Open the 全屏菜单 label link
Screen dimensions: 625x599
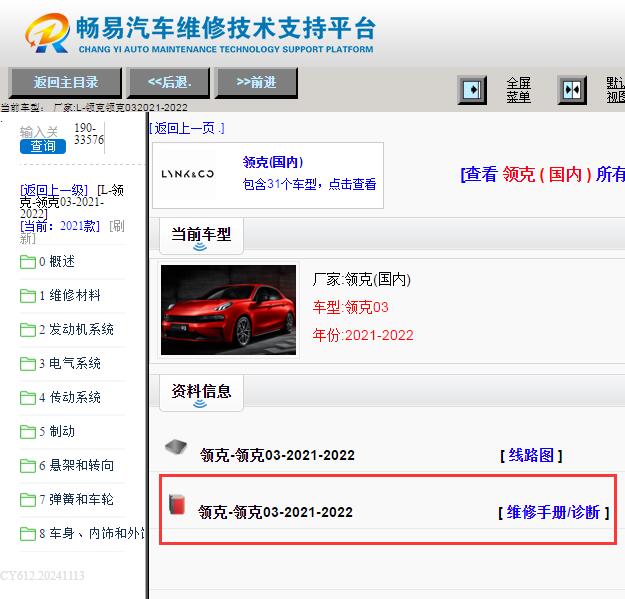tap(519, 90)
